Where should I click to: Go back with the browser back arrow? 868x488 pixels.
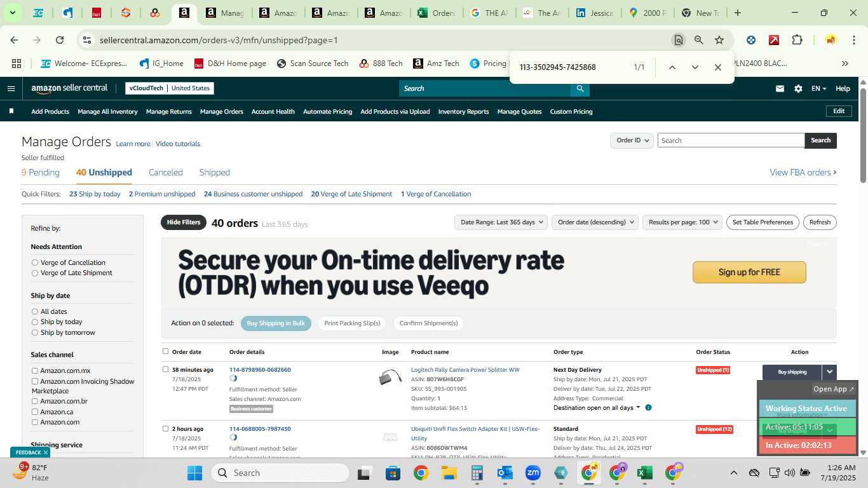click(14, 40)
